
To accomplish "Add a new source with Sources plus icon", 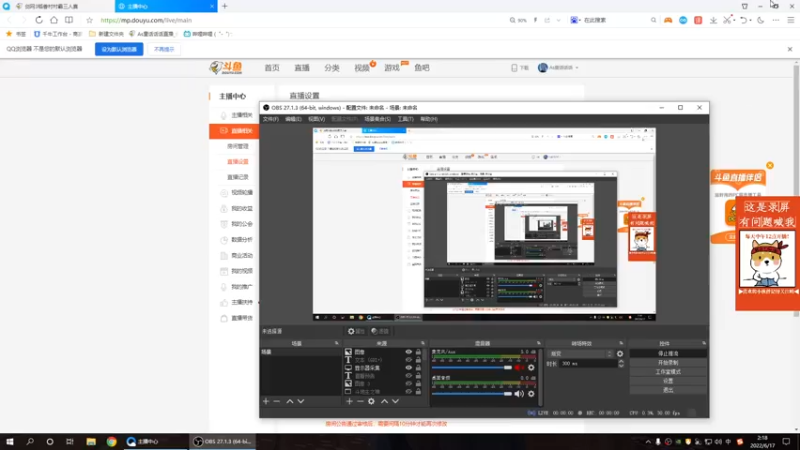I will click(x=349, y=402).
